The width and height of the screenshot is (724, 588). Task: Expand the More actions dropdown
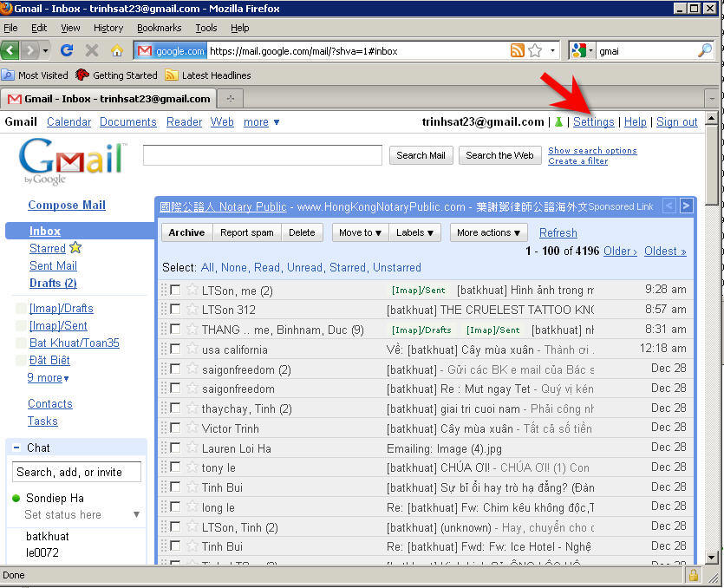pyautogui.click(x=488, y=232)
